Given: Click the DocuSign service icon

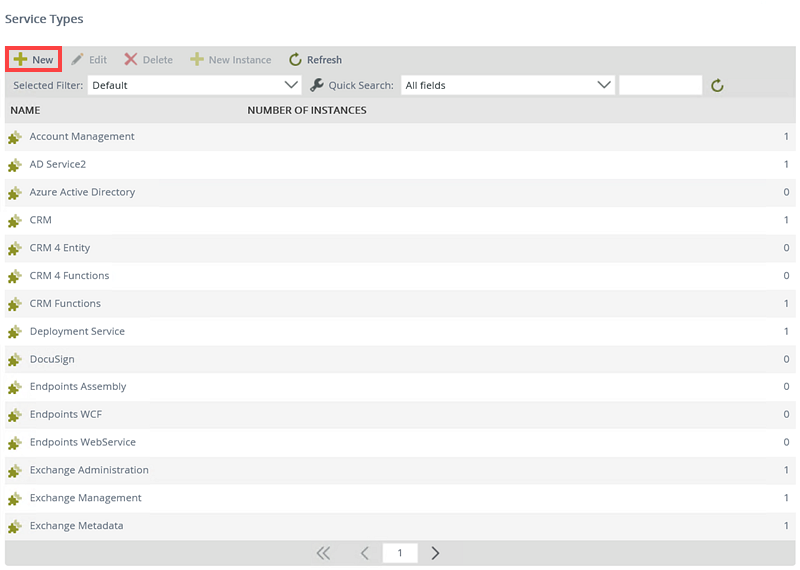Looking at the screenshot, I should pyautogui.click(x=15, y=360).
